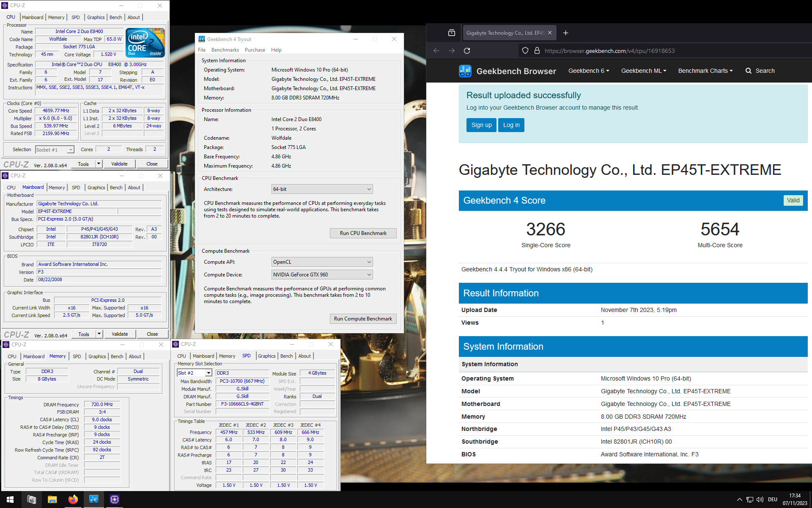
Task: Click the Sign up button
Action: pyautogui.click(x=482, y=125)
